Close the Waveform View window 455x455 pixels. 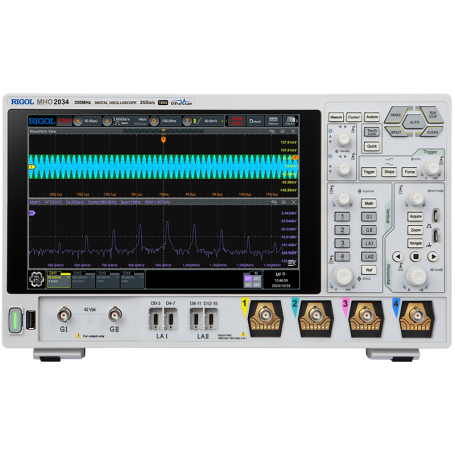[x=293, y=131]
